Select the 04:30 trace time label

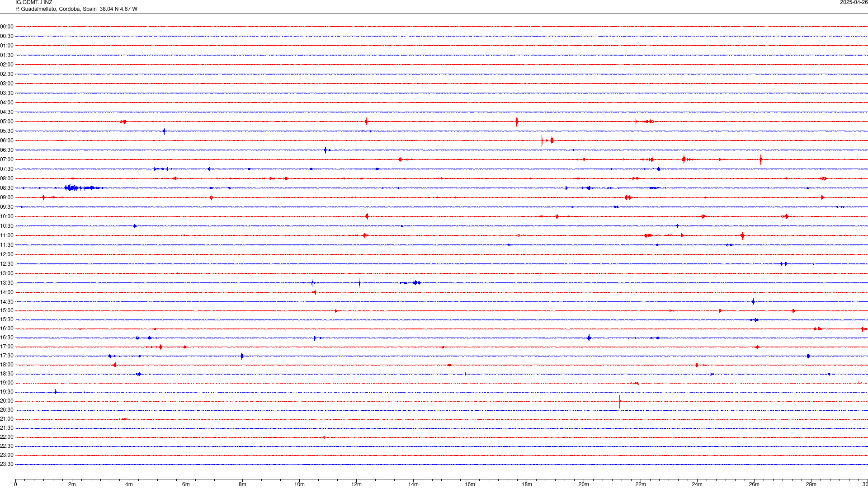tap(7, 112)
